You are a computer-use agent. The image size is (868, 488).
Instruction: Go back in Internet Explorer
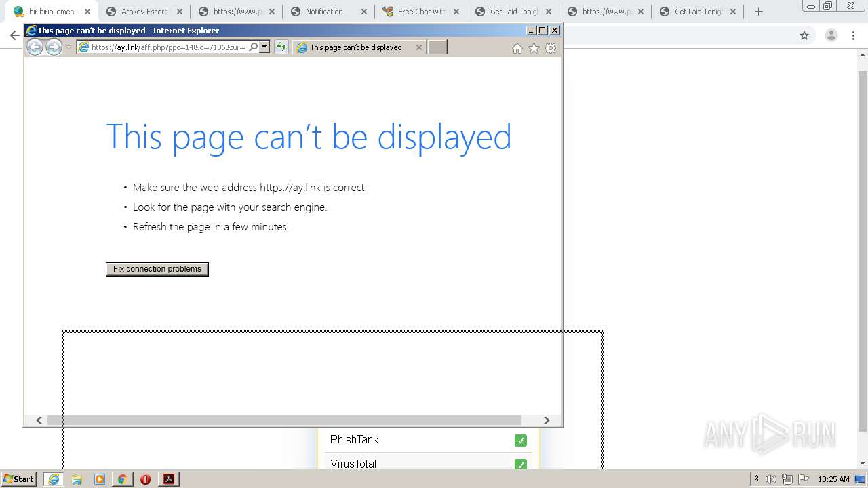click(x=35, y=47)
